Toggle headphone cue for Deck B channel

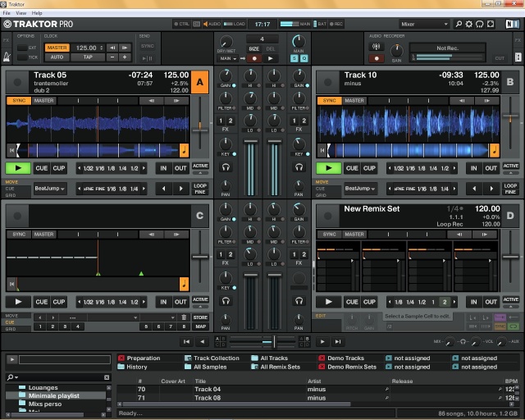click(299, 167)
